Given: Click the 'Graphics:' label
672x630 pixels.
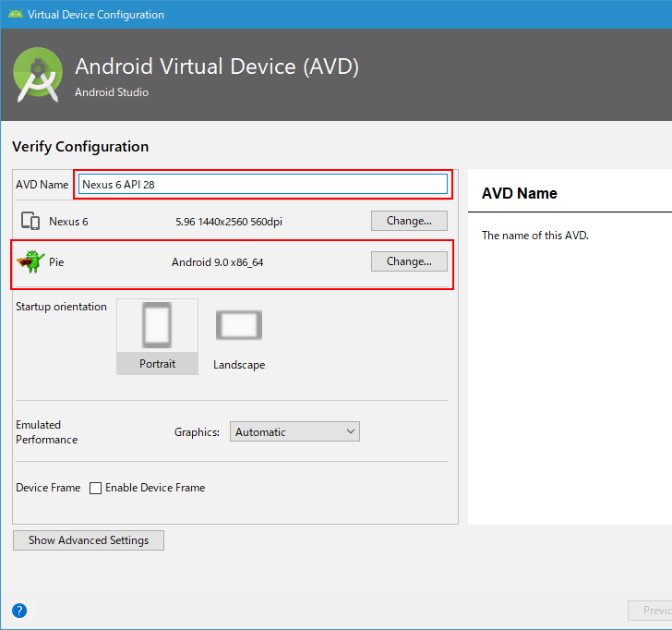Looking at the screenshot, I should [197, 432].
